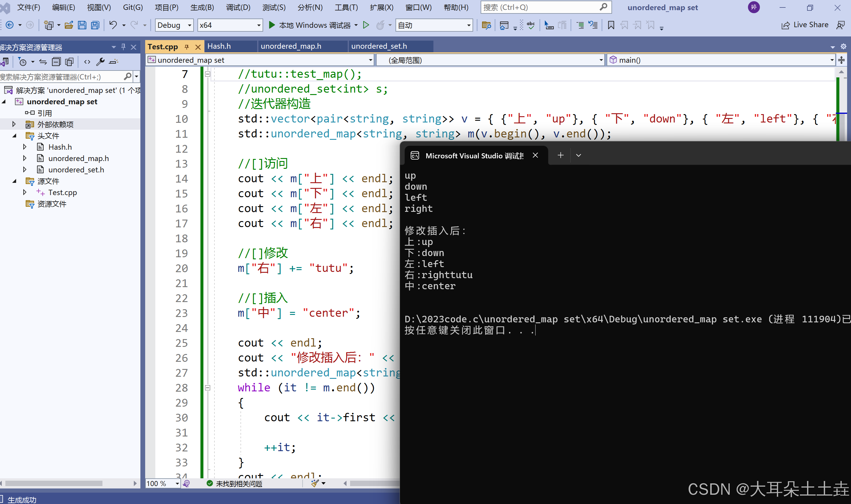The image size is (851, 504).
Task: Click the split editor icon
Action: [x=841, y=60]
